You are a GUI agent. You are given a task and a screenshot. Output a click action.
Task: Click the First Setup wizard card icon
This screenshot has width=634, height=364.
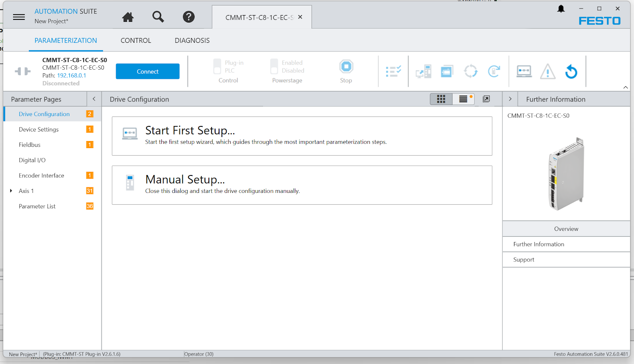(130, 133)
